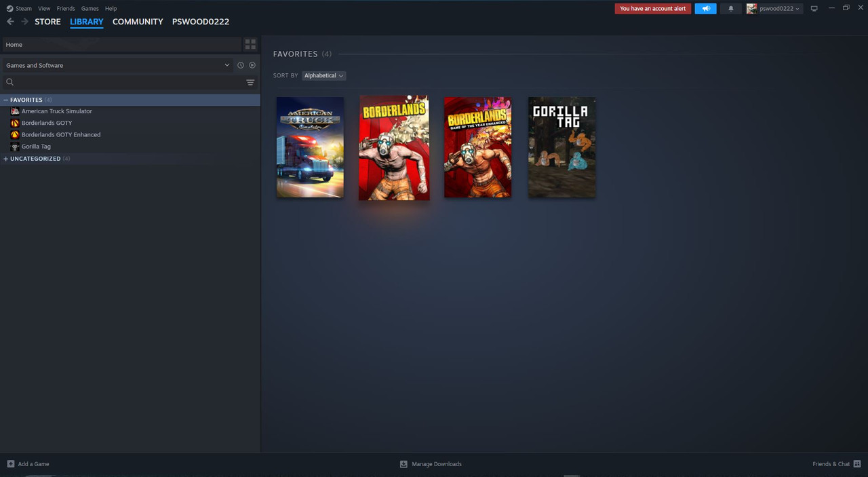Go back with the left arrow
Image resolution: width=868 pixels, height=477 pixels.
pos(10,22)
